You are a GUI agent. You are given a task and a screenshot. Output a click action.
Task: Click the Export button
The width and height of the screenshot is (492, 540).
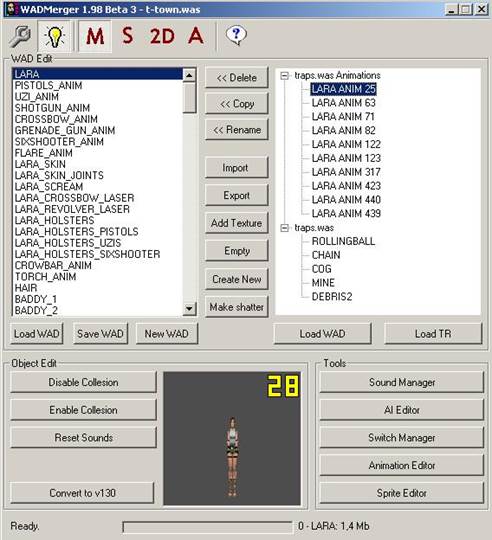coord(237,195)
